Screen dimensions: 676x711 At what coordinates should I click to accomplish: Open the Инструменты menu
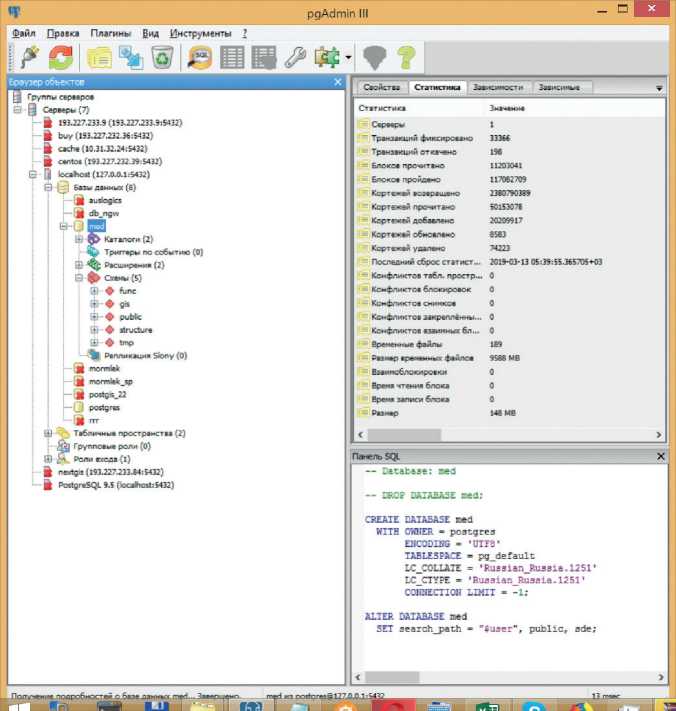pos(200,33)
